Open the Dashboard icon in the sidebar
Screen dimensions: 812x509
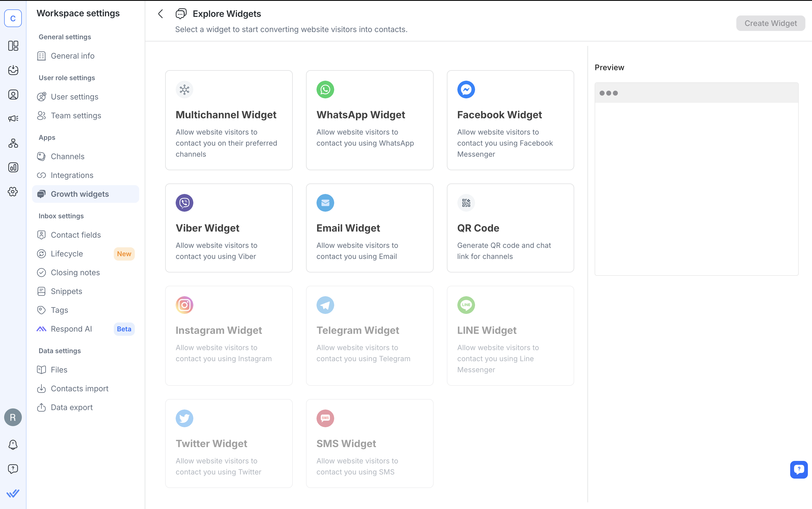pos(13,46)
